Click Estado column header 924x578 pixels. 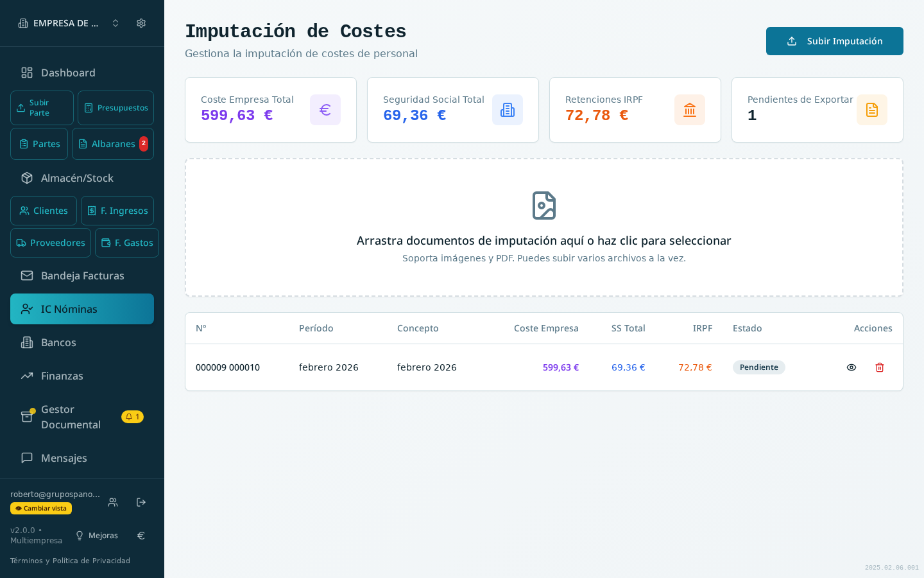(x=748, y=328)
